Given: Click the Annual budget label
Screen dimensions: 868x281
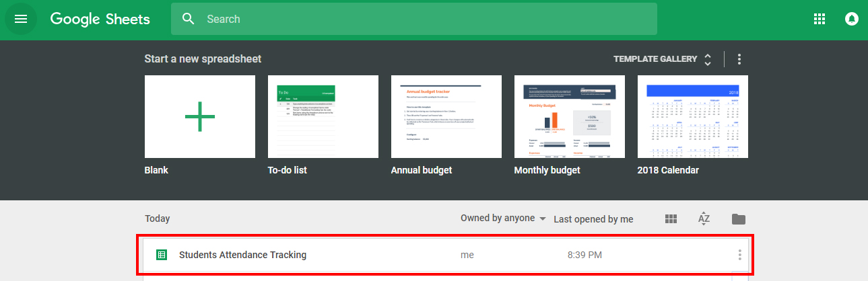Looking at the screenshot, I should pos(422,170).
